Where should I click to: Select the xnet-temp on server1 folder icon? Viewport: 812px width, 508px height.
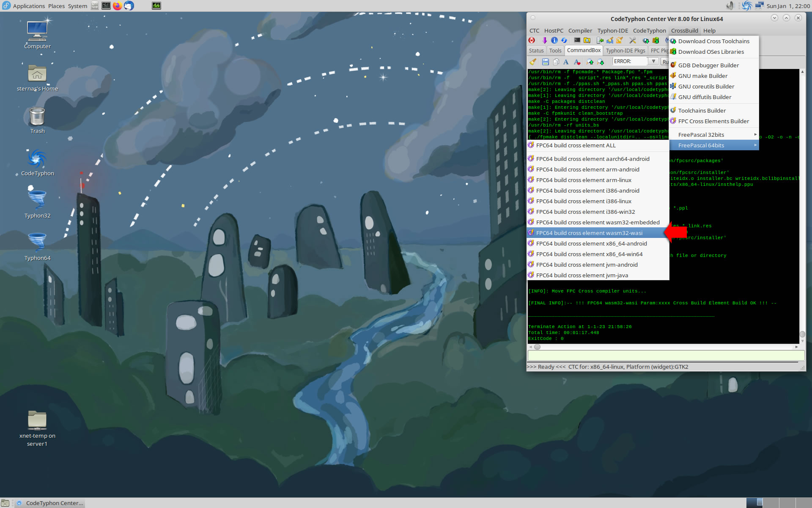37,428
